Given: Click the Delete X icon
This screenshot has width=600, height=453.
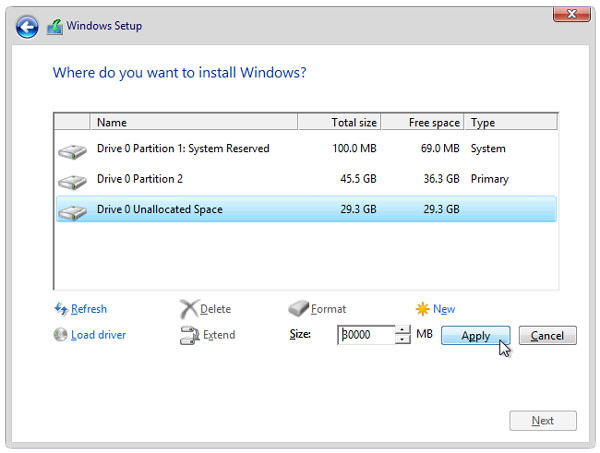Looking at the screenshot, I should pyautogui.click(x=189, y=309).
